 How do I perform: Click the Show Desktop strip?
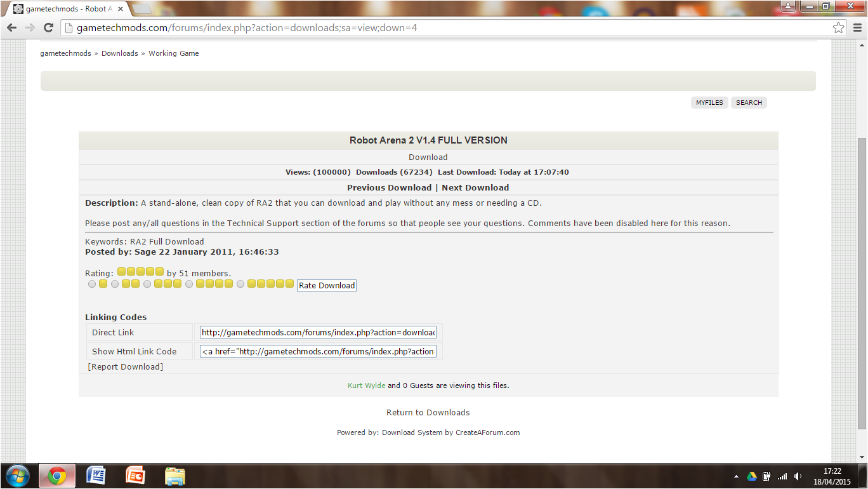(x=864, y=476)
